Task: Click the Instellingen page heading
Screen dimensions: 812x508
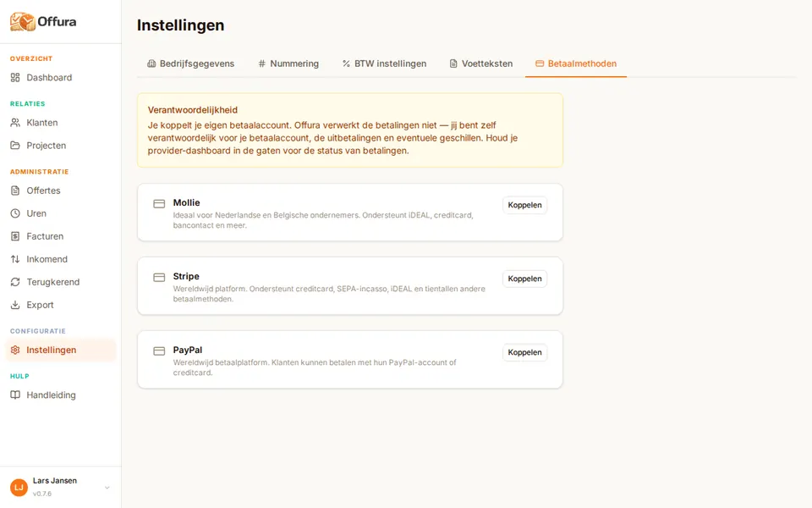Action: 181,25
